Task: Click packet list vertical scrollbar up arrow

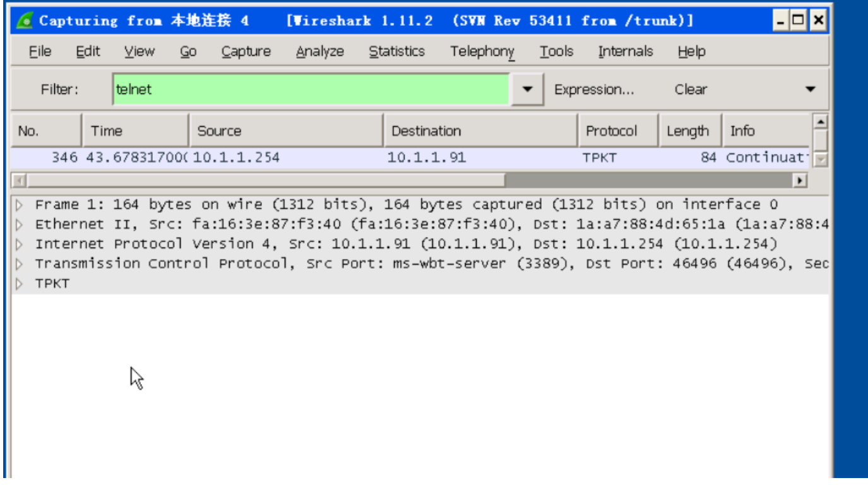Action: (820, 121)
